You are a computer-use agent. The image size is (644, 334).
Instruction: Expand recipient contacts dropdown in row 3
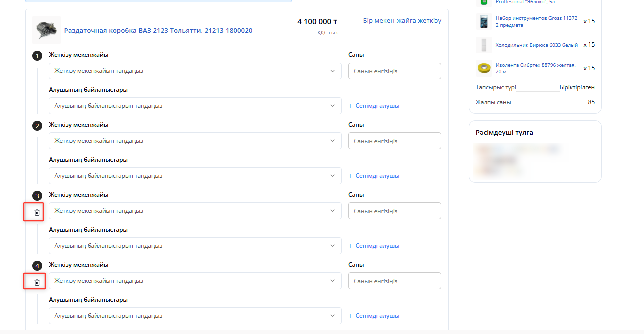pos(195,246)
